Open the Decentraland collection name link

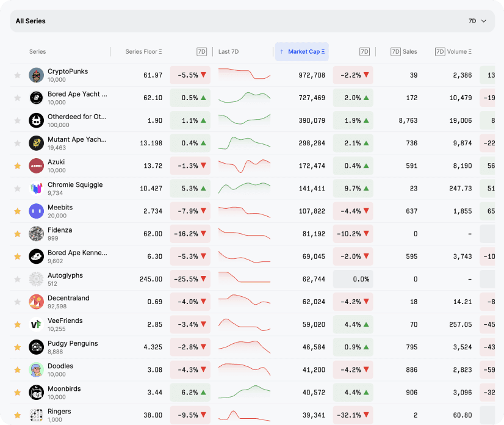pyautogui.click(x=69, y=298)
